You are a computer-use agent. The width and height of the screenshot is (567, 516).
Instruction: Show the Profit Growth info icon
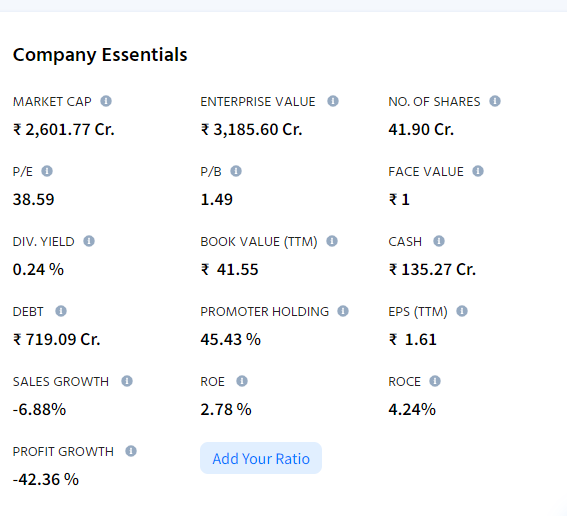131,451
